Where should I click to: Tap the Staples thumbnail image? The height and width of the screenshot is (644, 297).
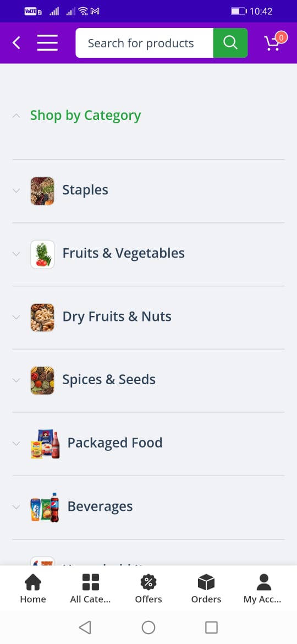42,190
